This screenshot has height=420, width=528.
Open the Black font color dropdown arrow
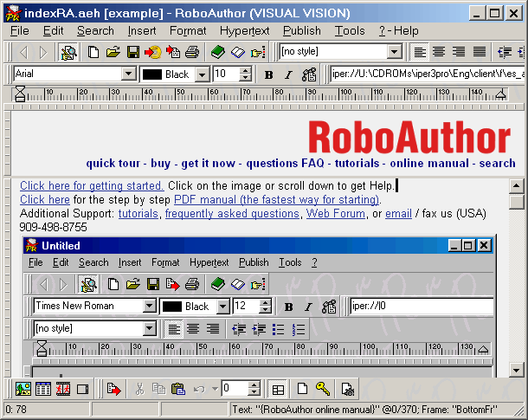[202, 74]
